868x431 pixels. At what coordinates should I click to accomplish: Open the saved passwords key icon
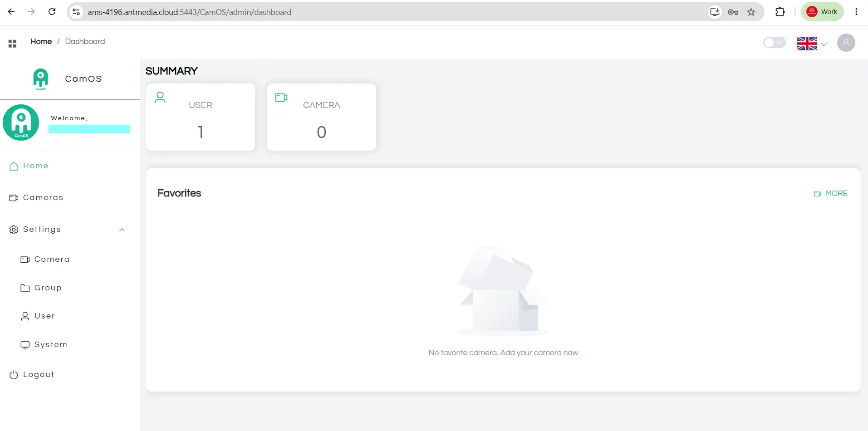point(733,12)
